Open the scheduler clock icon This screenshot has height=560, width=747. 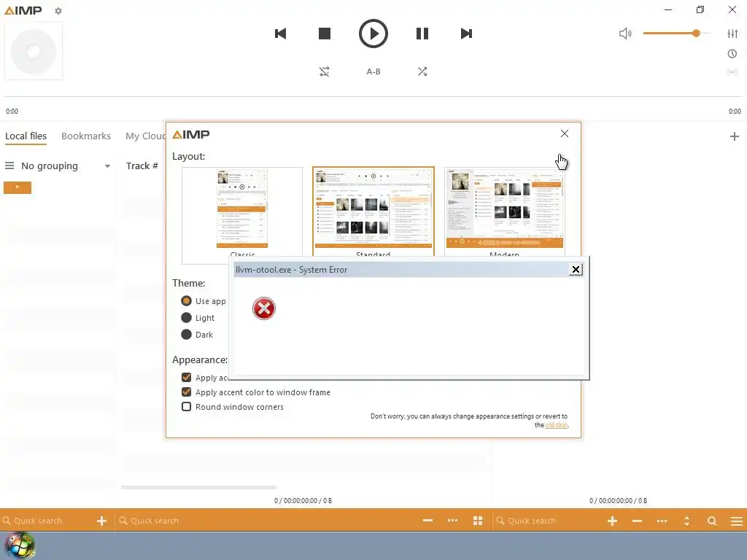[732, 54]
